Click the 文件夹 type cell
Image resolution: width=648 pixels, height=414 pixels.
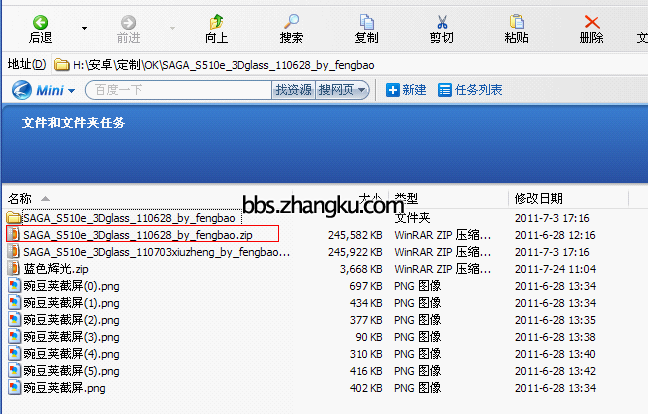(412, 218)
